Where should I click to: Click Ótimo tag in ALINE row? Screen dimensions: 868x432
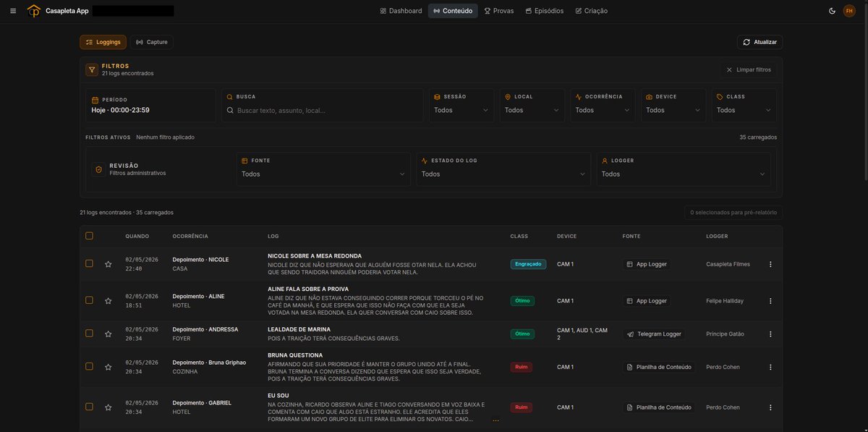click(522, 301)
